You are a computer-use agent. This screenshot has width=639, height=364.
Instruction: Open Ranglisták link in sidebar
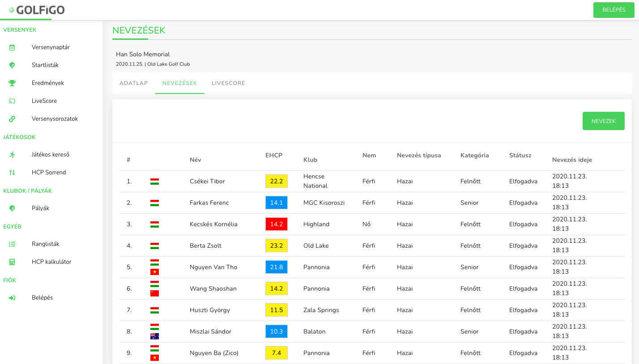[x=46, y=244]
